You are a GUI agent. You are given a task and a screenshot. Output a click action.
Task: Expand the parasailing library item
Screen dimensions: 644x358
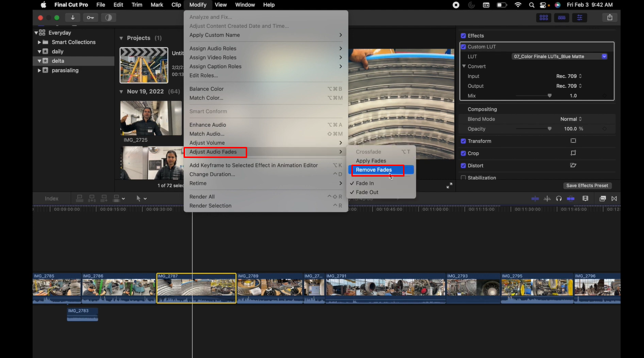(x=40, y=70)
